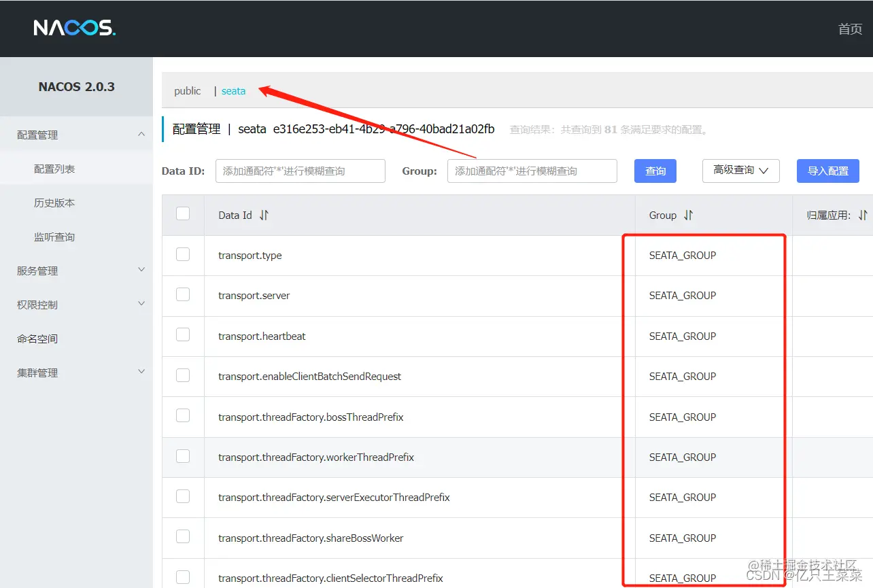Screen dimensions: 873x588
Task: Check the transport.heartbeat row checkbox
Action: click(183, 335)
